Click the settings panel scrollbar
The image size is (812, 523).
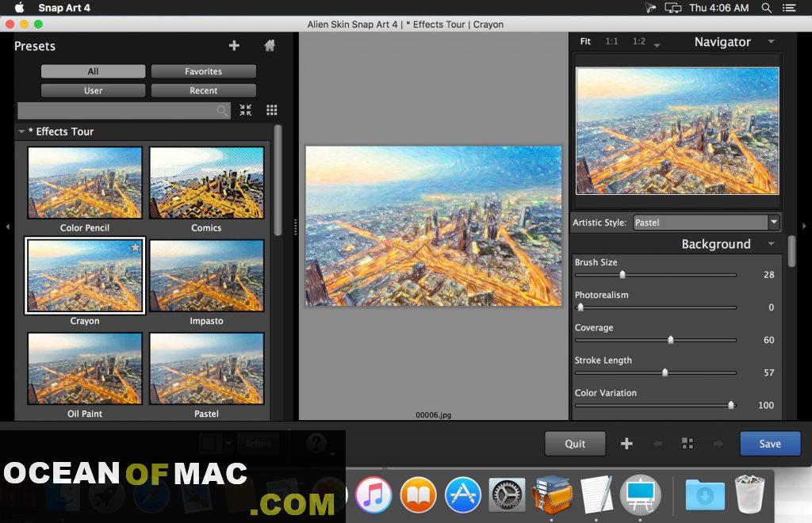coord(792,251)
